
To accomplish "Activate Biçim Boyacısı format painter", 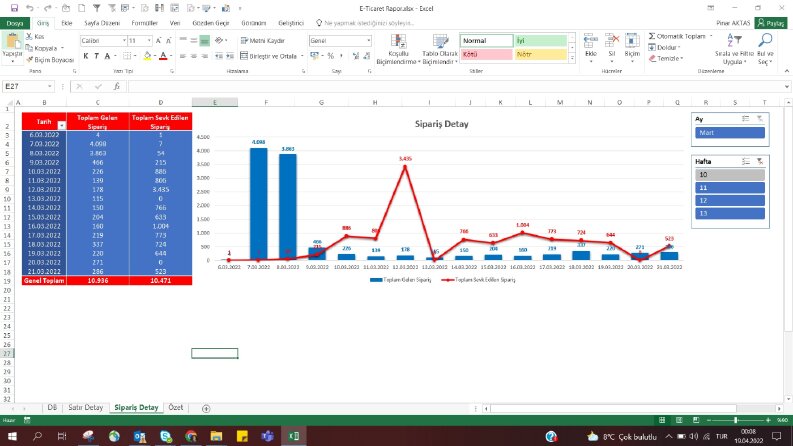I will pyautogui.click(x=50, y=60).
